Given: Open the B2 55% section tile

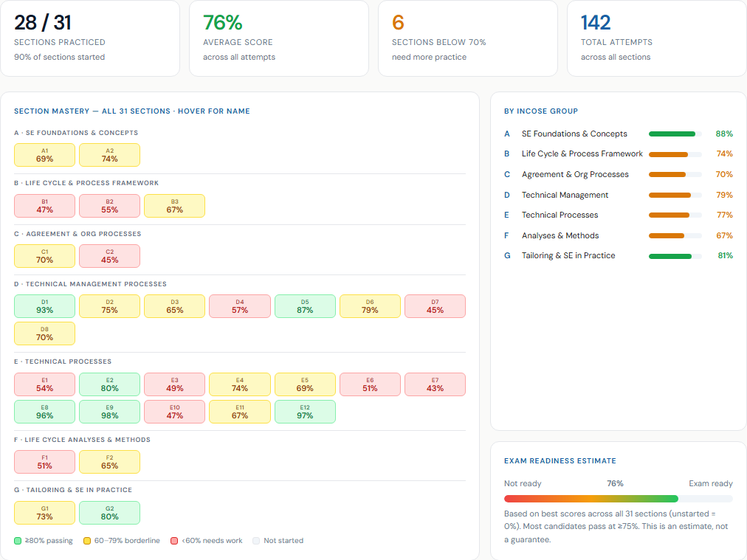Looking at the screenshot, I should click(x=109, y=206).
